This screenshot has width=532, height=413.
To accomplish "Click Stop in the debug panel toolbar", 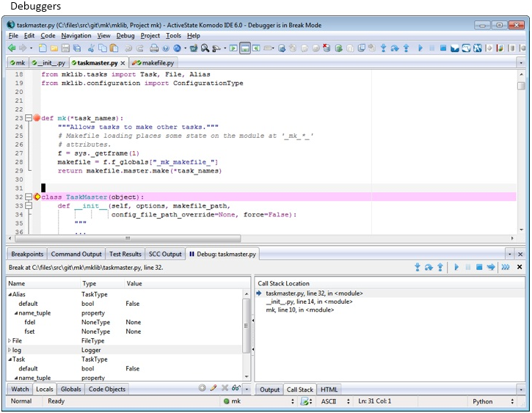I will point(479,267).
